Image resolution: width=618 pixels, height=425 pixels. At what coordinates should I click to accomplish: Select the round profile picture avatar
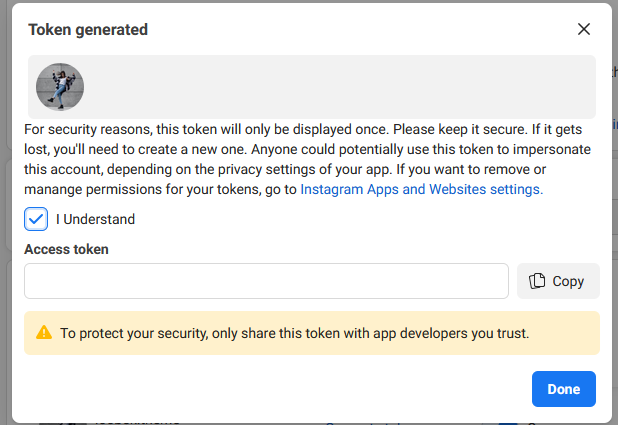pyautogui.click(x=60, y=87)
